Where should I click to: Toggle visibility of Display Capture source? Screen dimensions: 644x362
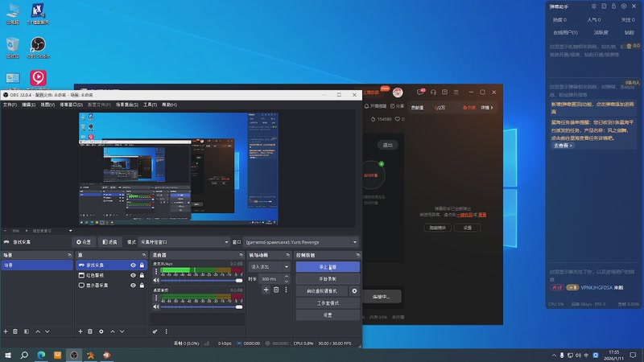point(133,286)
